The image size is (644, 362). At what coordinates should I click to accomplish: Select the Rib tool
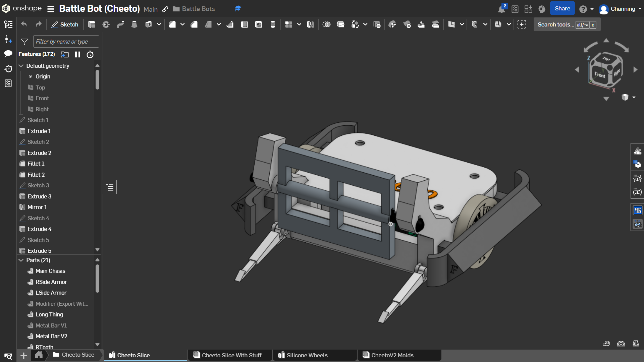coord(230,24)
